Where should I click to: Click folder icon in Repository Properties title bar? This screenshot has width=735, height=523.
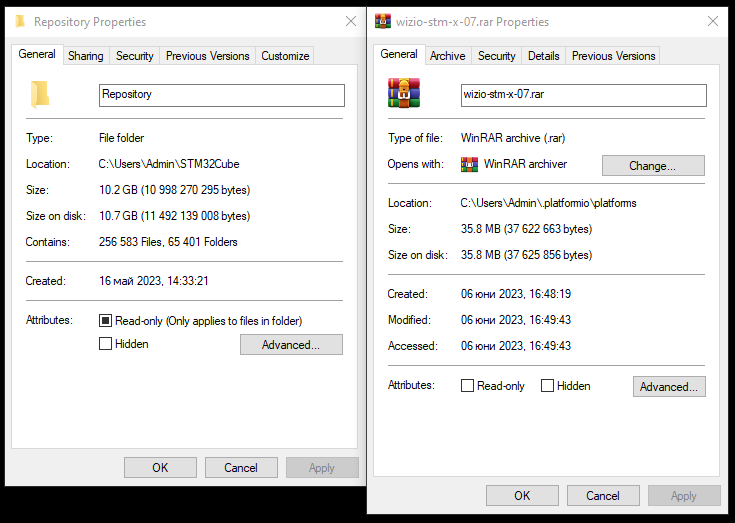(20, 22)
